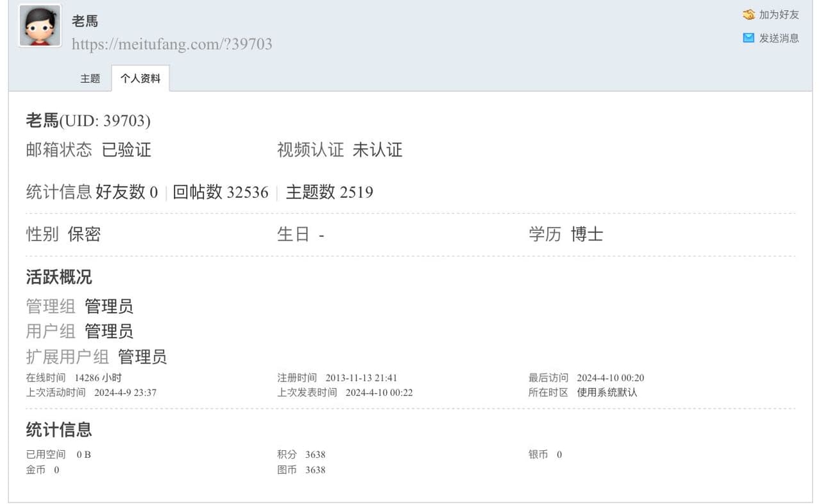Click the 加为好友 link
The width and height of the screenshot is (821, 504).
coord(779,15)
